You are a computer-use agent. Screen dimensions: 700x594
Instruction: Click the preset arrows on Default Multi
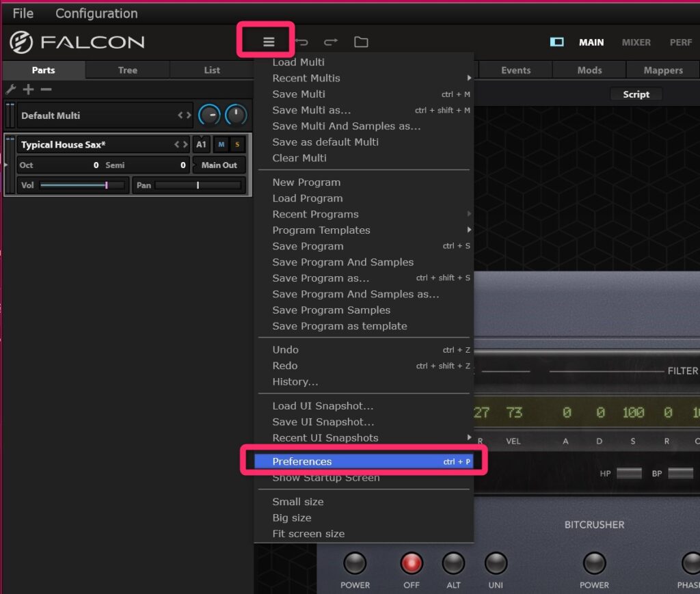point(185,116)
